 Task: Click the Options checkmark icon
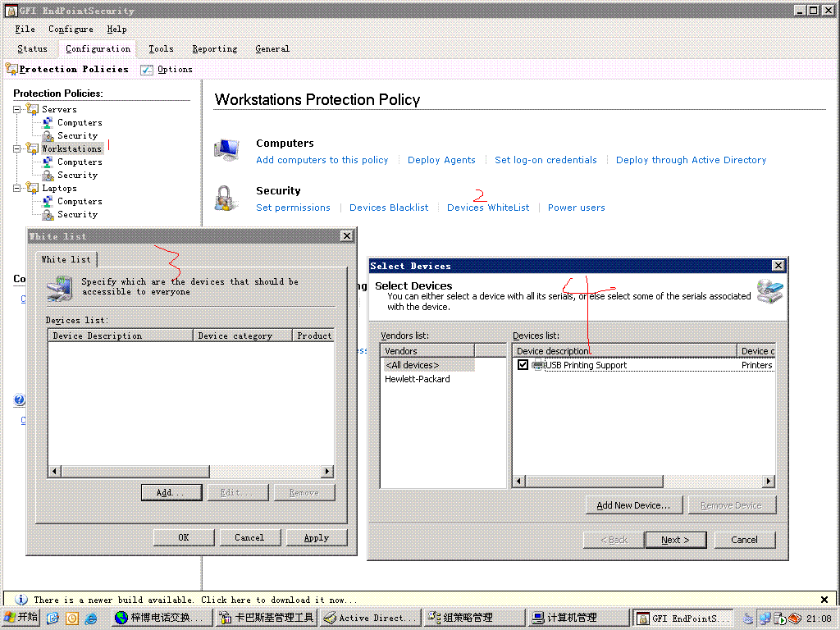coord(146,70)
